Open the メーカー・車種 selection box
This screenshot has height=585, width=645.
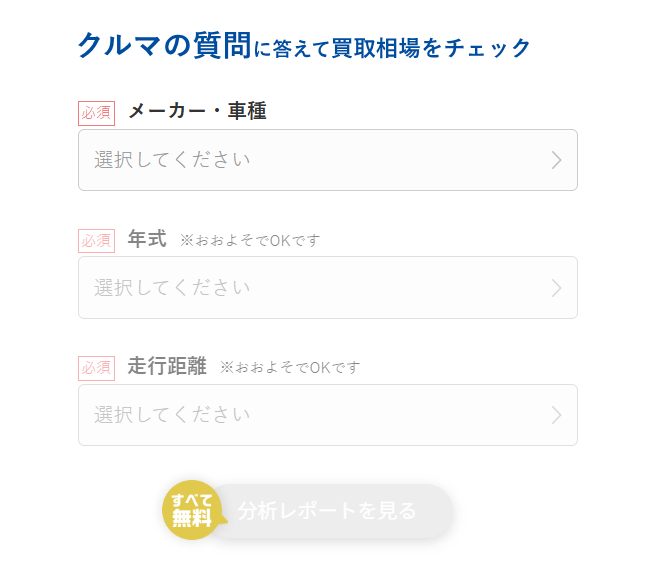(x=327, y=160)
